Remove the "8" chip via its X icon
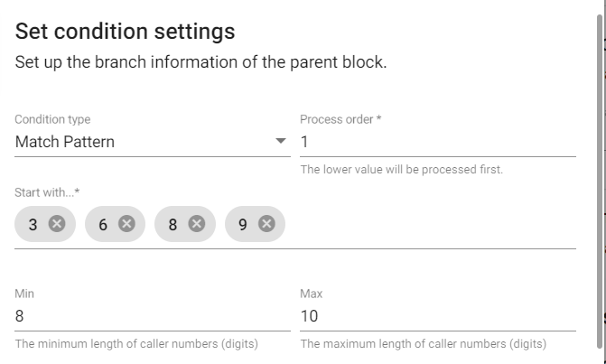The height and width of the screenshot is (364, 606). click(x=196, y=224)
